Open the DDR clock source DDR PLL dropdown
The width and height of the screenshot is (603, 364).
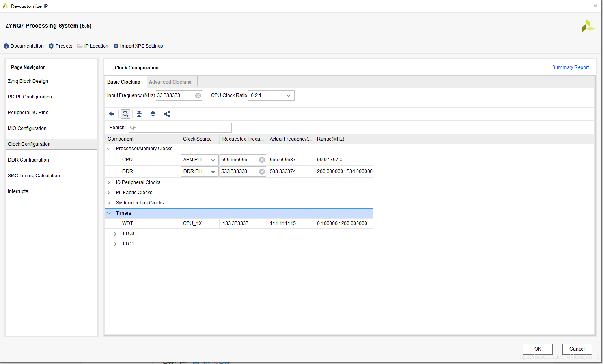200,171
